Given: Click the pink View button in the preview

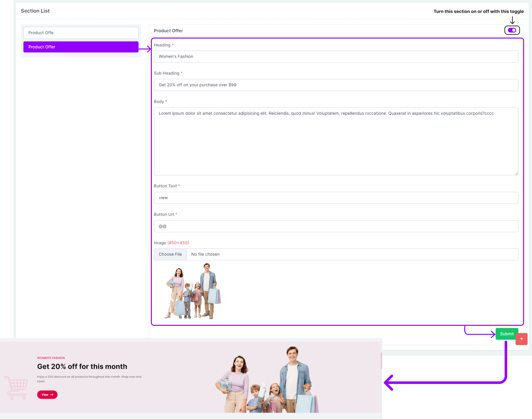Looking at the screenshot, I should pyautogui.click(x=47, y=395).
